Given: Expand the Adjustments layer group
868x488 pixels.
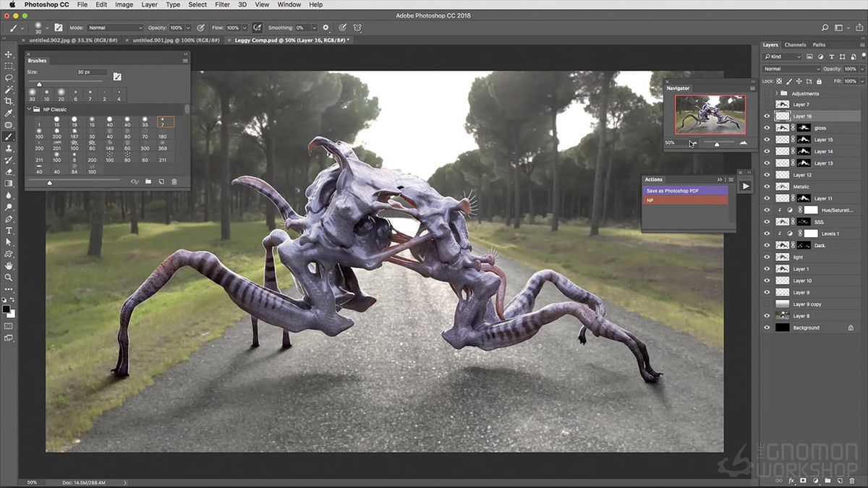Looking at the screenshot, I should click(x=777, y=92).
